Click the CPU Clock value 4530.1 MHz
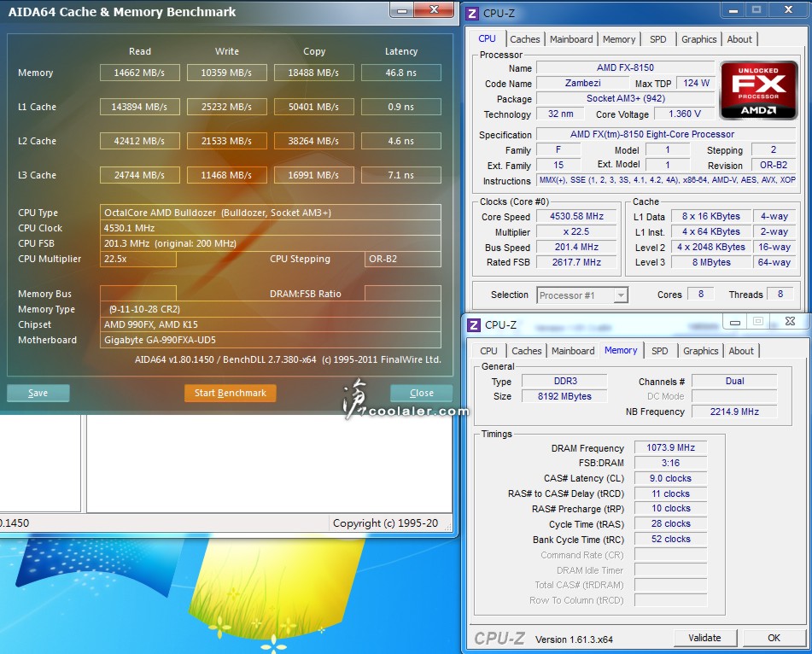This screenshot has width=812, height=654. click(271, 228)
